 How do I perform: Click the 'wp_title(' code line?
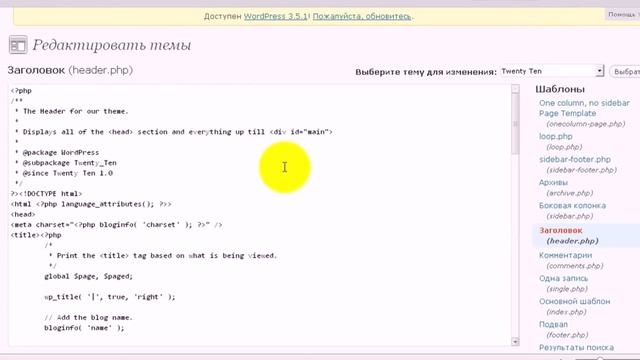click(110, 297)
